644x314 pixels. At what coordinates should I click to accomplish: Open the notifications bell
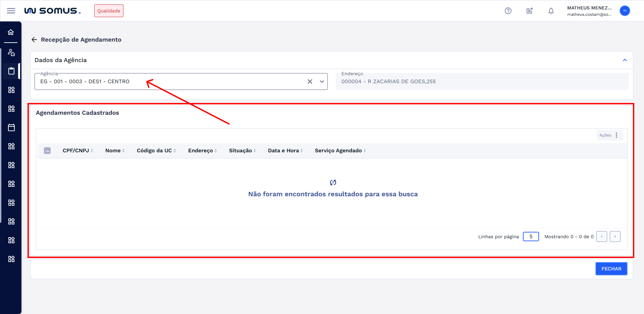click(x=551, y=11)
